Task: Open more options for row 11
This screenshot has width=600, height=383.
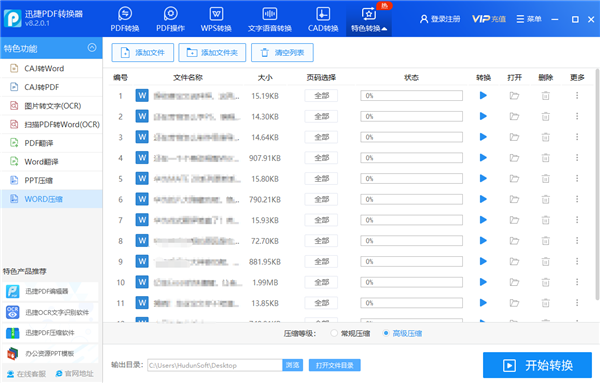Action: pos(577,303)
